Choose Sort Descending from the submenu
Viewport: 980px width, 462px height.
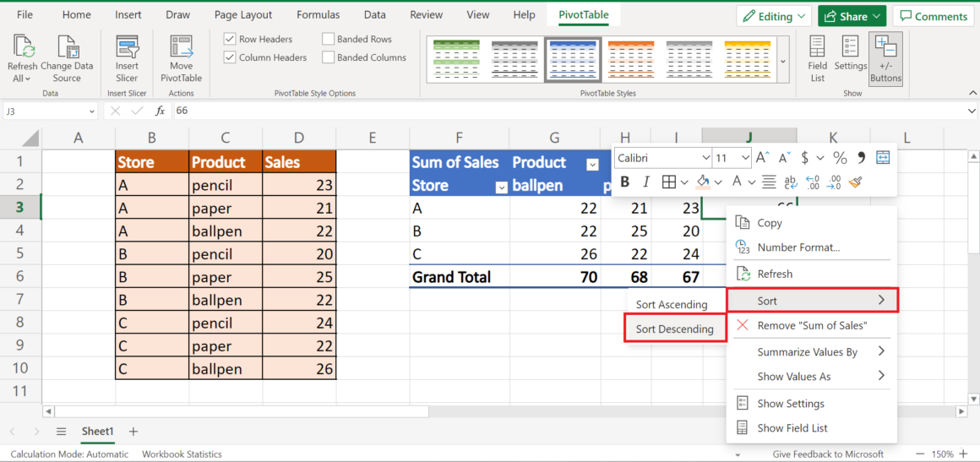click(674, 329)
